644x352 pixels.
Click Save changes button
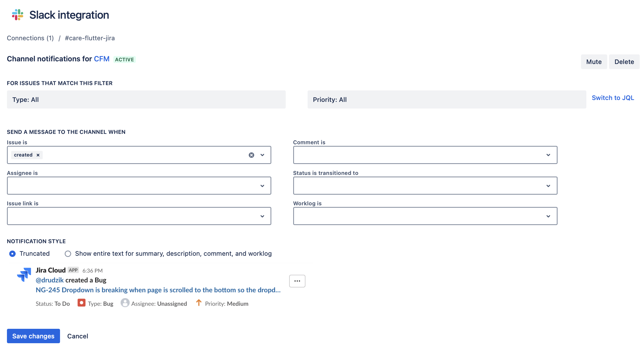tap(33, 336)
